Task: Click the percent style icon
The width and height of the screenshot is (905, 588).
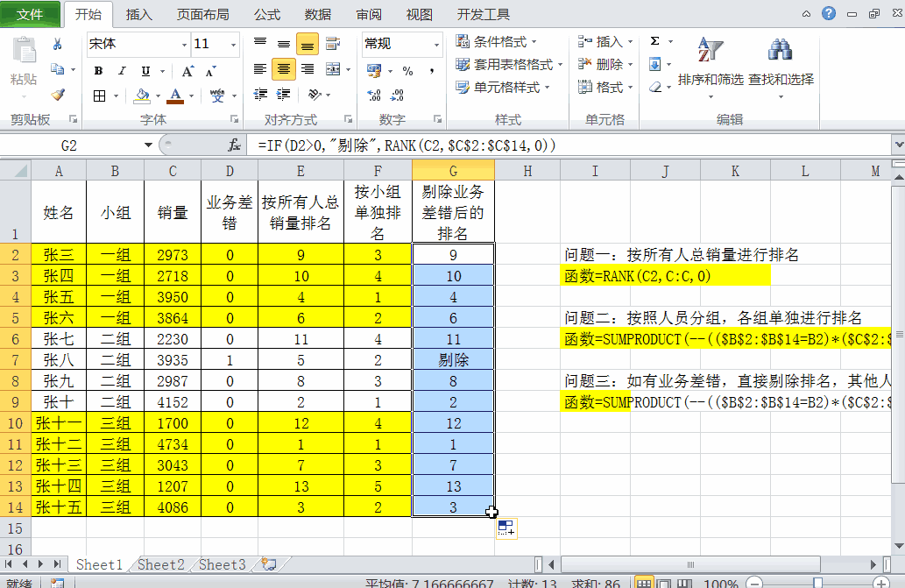Action: [408, 71]
